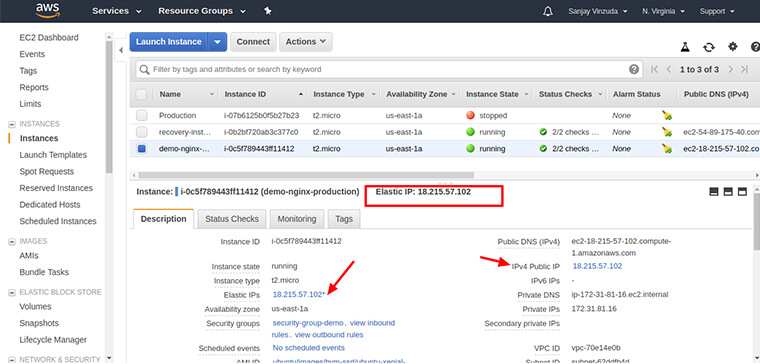Viewport: 760px width, 364px height.
Task: Collapse the ELASTIC BLOCK STORE section
Action: tap(12, 292)
